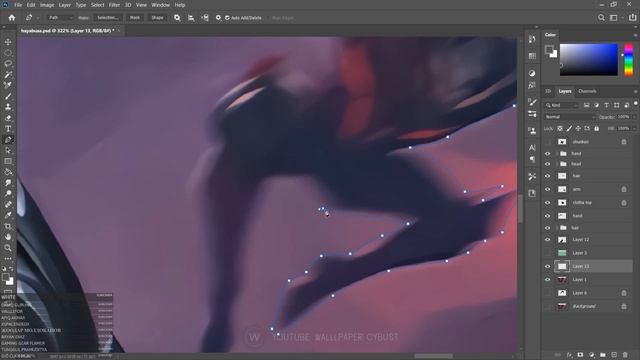
Task: Open the Image menu
Action: pyautogui.click(x=47, y=5)
